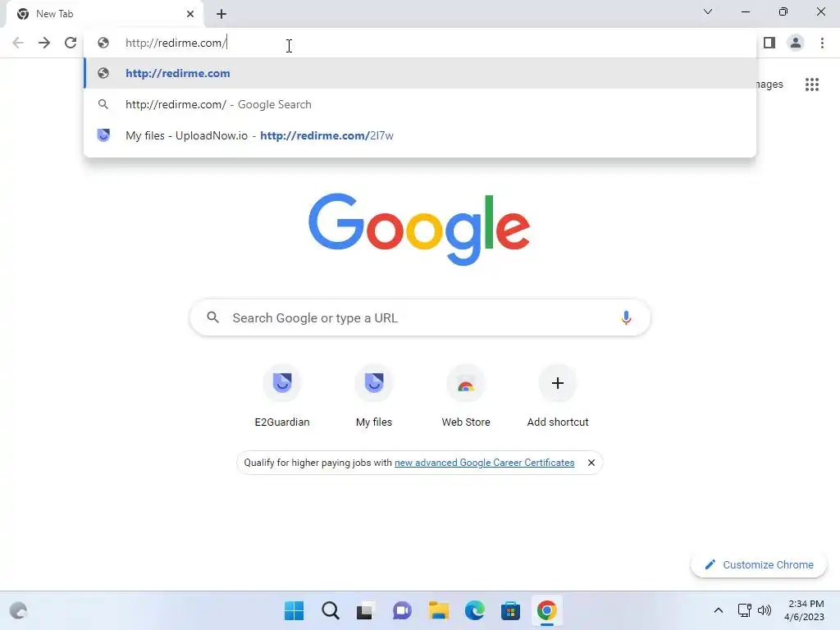Click the Add shortcut plus tile
Screen dimensions: 840x630
tap(558, 396)
